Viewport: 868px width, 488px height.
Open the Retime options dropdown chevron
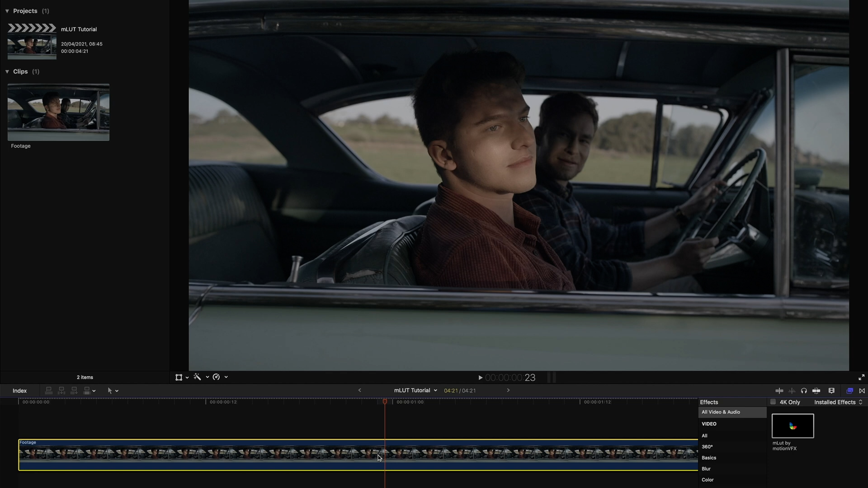[226, 377]
